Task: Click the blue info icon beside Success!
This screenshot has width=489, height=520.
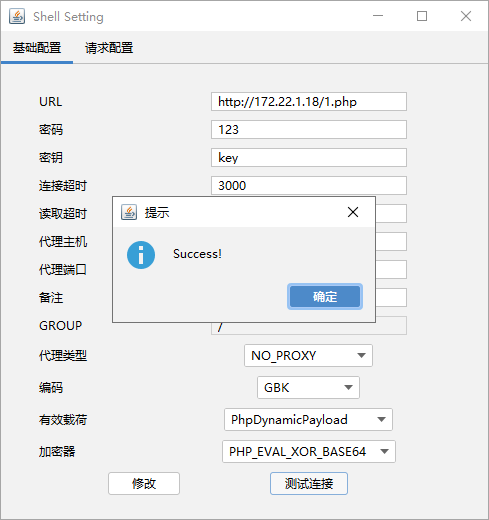Action: (141, 255)
